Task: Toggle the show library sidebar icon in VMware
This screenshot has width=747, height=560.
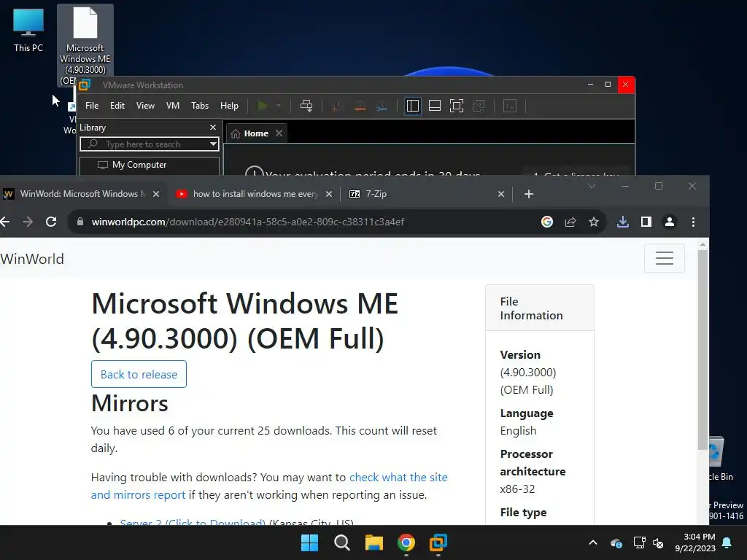Action: [413, 106]
